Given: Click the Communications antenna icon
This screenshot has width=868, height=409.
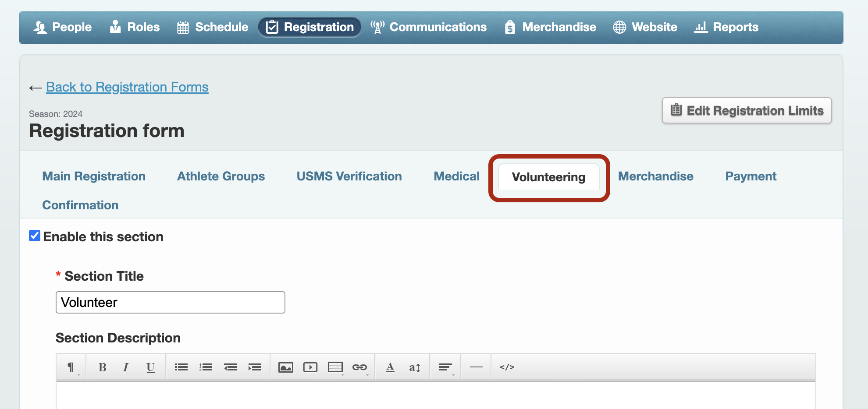Looking at the screenshot, I should 377,27.
